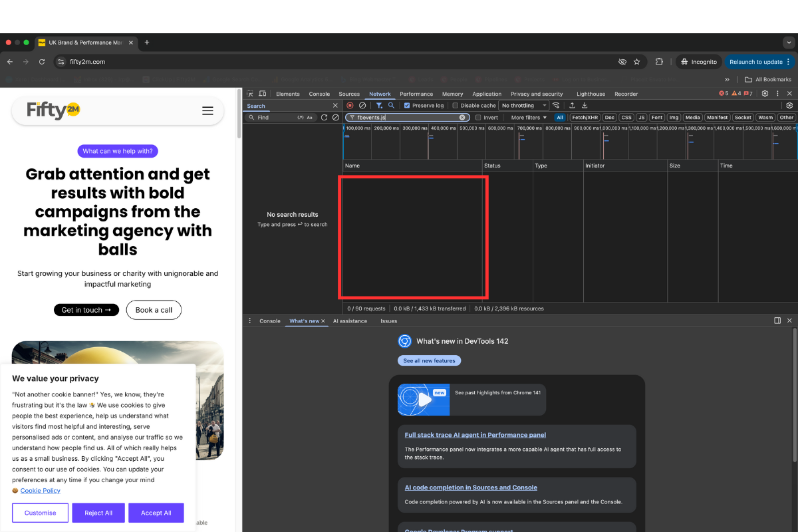Open DevTools settings gear icon
Screen dimensions: 798x532
coord(765,94)
